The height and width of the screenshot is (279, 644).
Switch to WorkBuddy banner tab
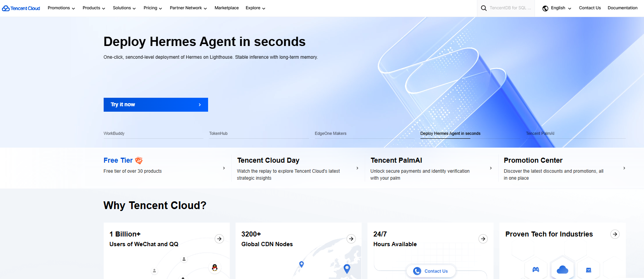click(x=114, y=134)
